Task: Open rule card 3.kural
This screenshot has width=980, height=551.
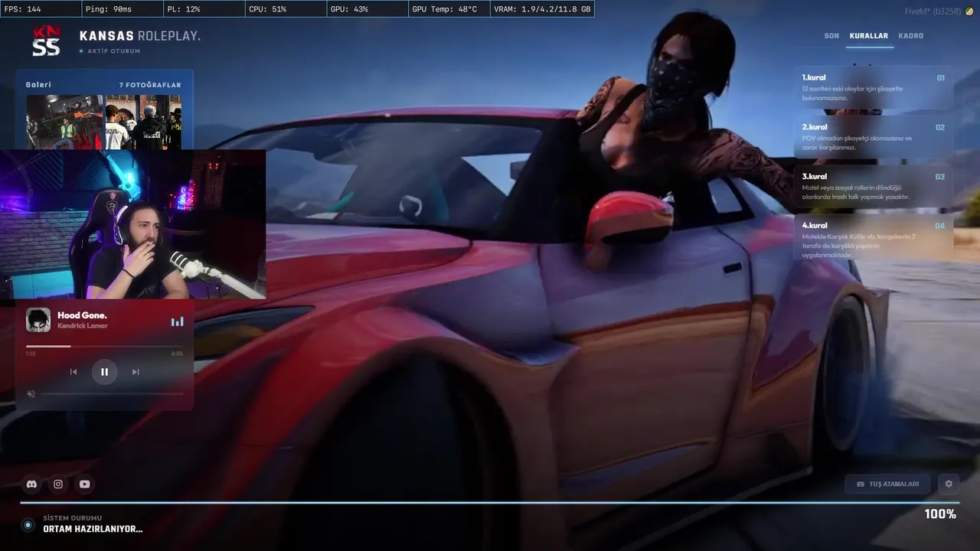Action: click(874, 186)
